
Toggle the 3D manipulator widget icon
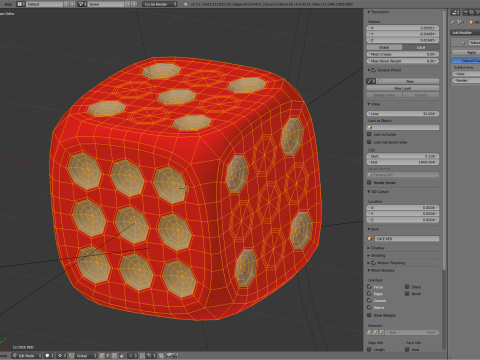(72, 356)
